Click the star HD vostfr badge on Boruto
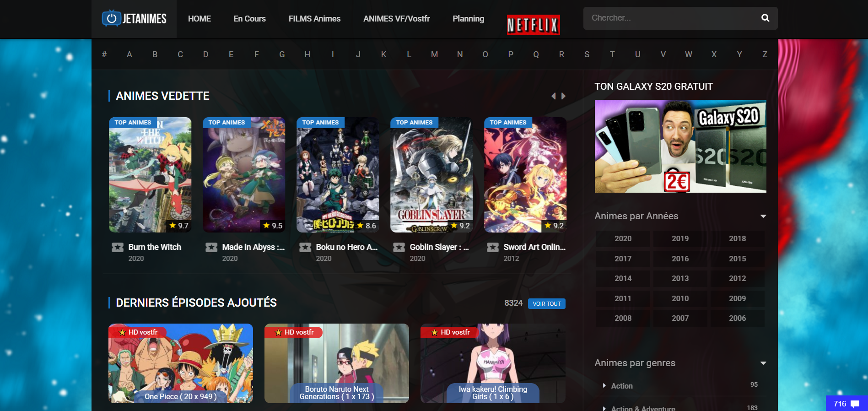Image resolution: width=868 pixels, height=411 pixels. 293,332
